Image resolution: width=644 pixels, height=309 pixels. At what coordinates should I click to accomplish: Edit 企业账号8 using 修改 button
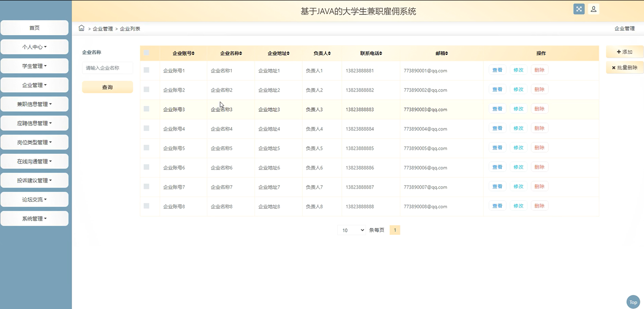518,206
